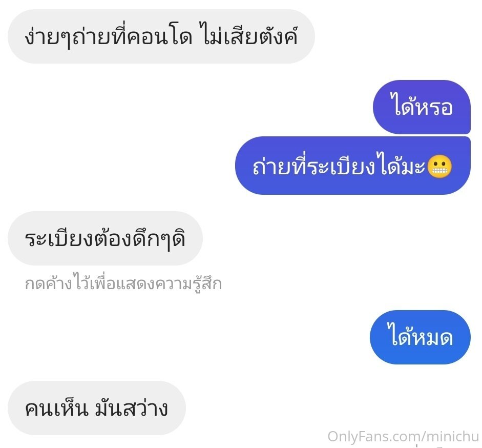Click "ได้มะ" beside the emoji
Image resolution: width=482 pixels, height=448 pixels.
402,166
